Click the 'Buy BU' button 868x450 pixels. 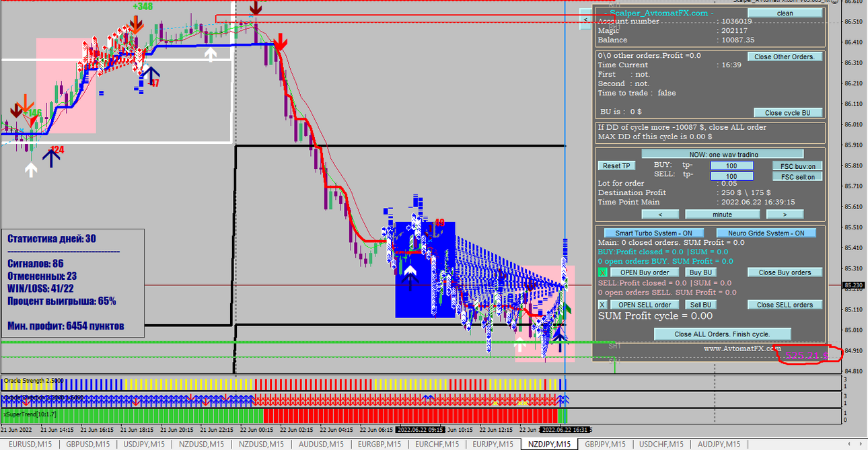[x=700, y=272]
